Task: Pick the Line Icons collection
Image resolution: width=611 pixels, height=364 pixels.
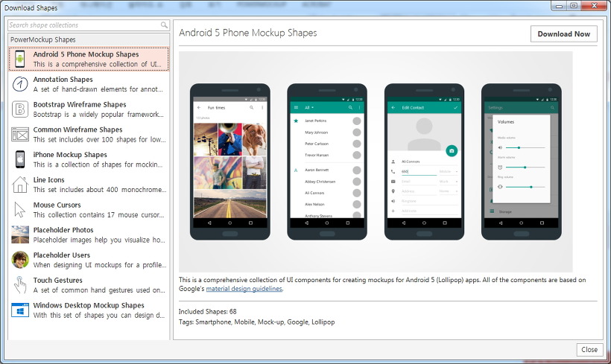Action: [89, 185]
